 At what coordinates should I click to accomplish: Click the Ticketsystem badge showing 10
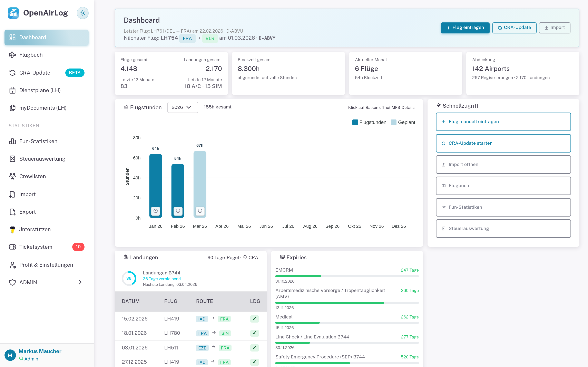point(78,247)
